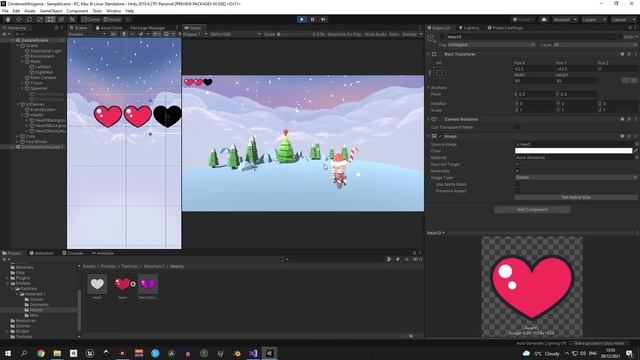The height and width of the screenshot is (360, 640).
Task: Switch to the Project Settings tab
Action: point(505,28)
